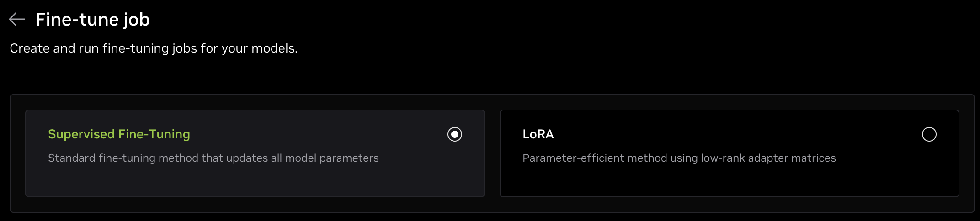Click the back arrow icon
Image resolution: width=980 pixels, height=221 pixels.
[17, 19]
